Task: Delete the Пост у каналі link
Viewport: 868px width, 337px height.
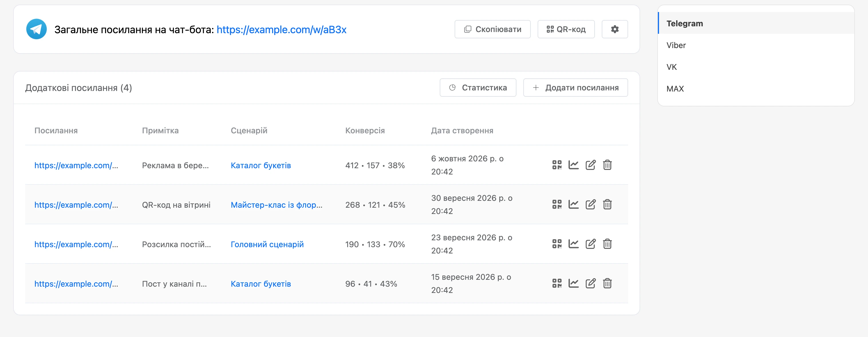Action: [x=607, y=283]
